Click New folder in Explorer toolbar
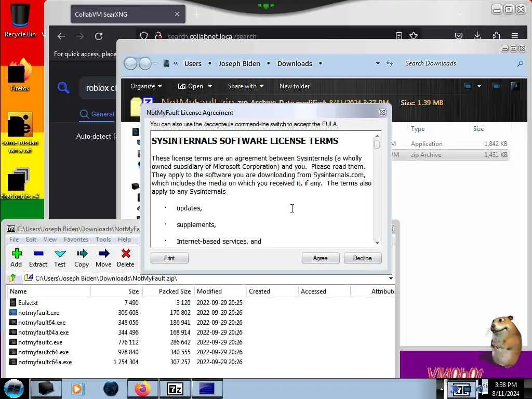This screenshot has height=399, width=532. tap(295, 86)
